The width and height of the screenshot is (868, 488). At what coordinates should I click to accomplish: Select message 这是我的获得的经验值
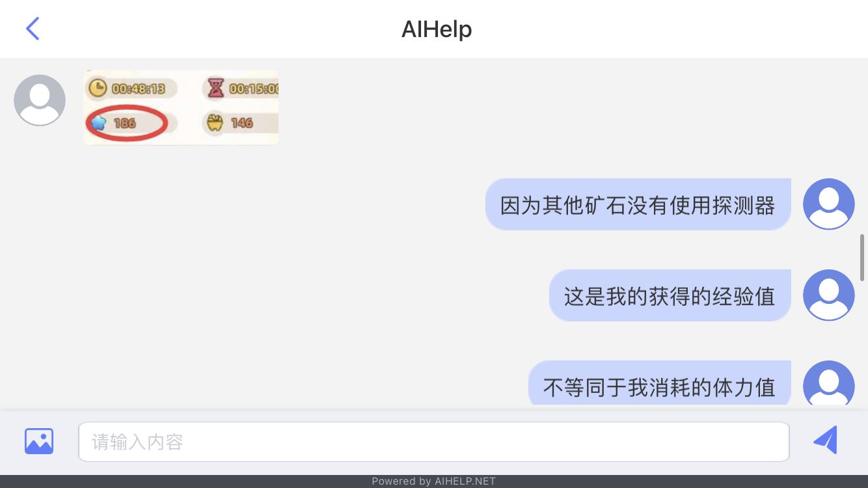[x=670, y=295]
